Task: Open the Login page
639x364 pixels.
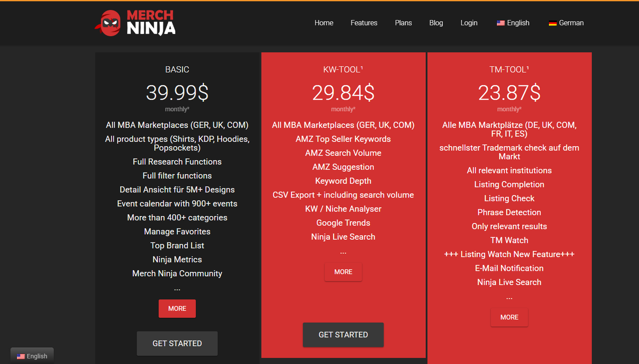Action: (469, 23)
